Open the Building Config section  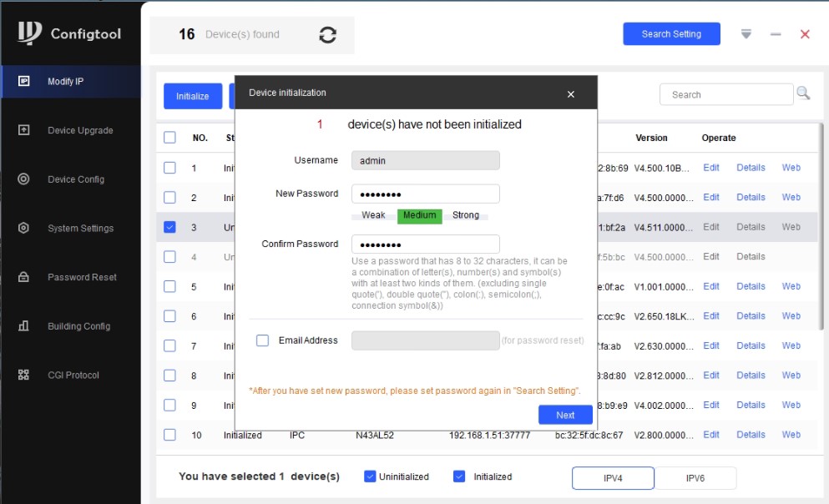pos(78,326)
